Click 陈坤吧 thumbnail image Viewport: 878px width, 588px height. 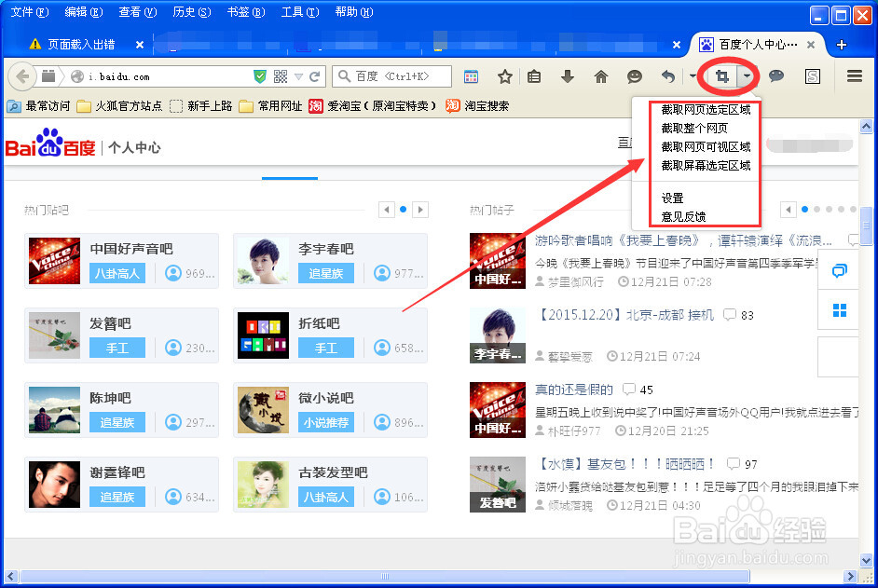[x=54, y=410]
